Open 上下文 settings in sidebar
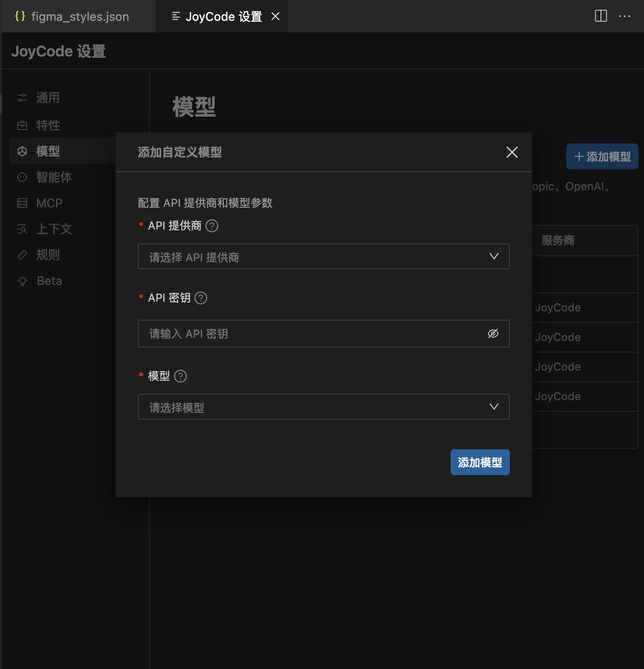The height and width of the screenshot is (669, 644). [x=54, y=229]
